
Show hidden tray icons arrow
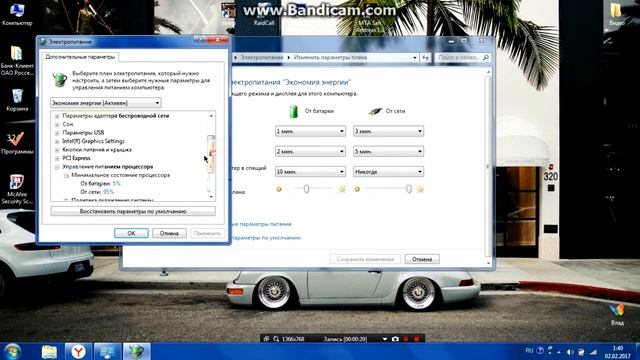coord(559,352)
